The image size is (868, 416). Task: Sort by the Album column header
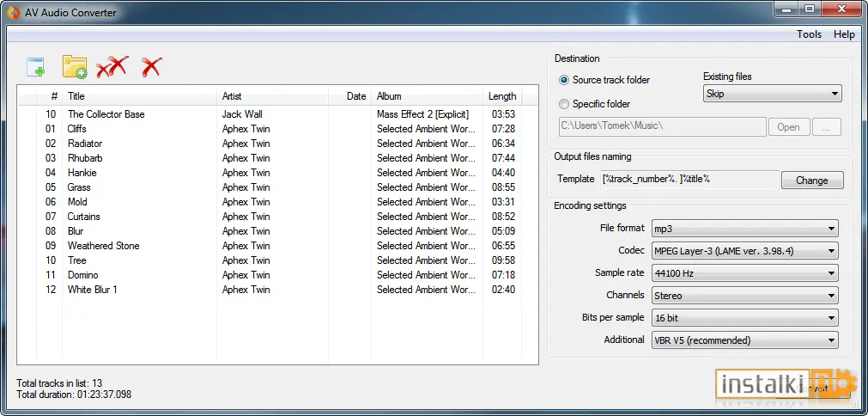pyautogui.click(x=427, y=96)
